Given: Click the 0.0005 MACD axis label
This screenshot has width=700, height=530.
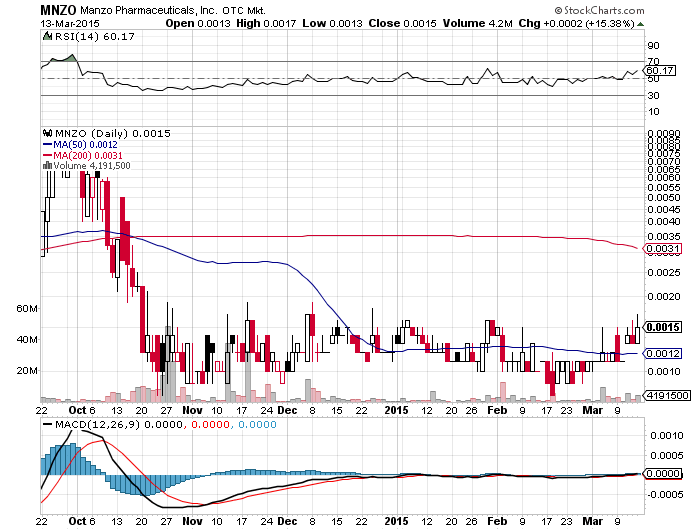Looking at the screenshot, I should 667,455.
